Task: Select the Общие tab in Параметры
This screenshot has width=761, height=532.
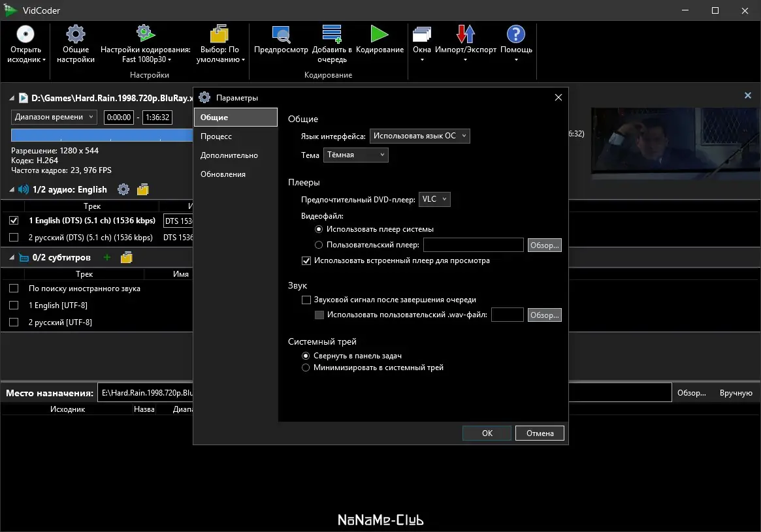Action: click(236, 117)
